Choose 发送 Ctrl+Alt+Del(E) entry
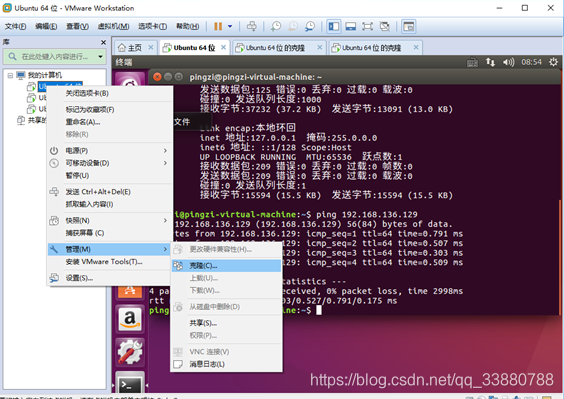Image resolution: width=564 pixels, height=399 pixels. (x=110, y=192)
